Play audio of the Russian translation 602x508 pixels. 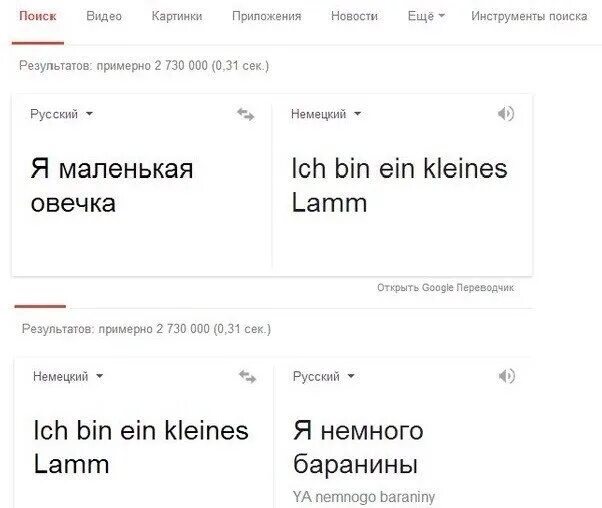click(506, 376)
